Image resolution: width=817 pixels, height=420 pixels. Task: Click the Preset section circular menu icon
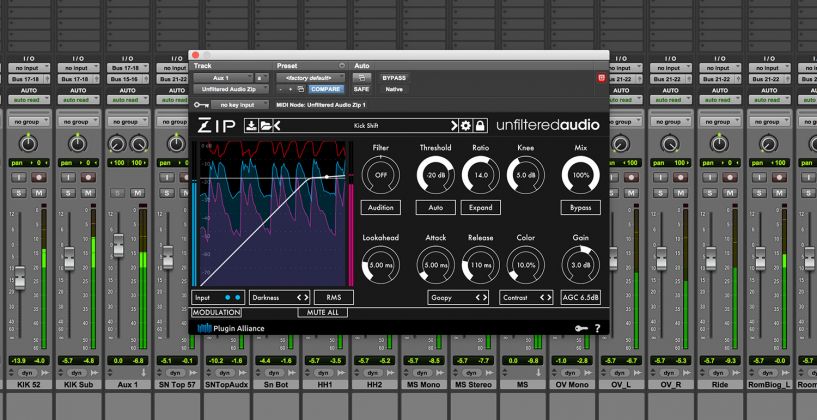pyautogui.click(x=342, y=66)
